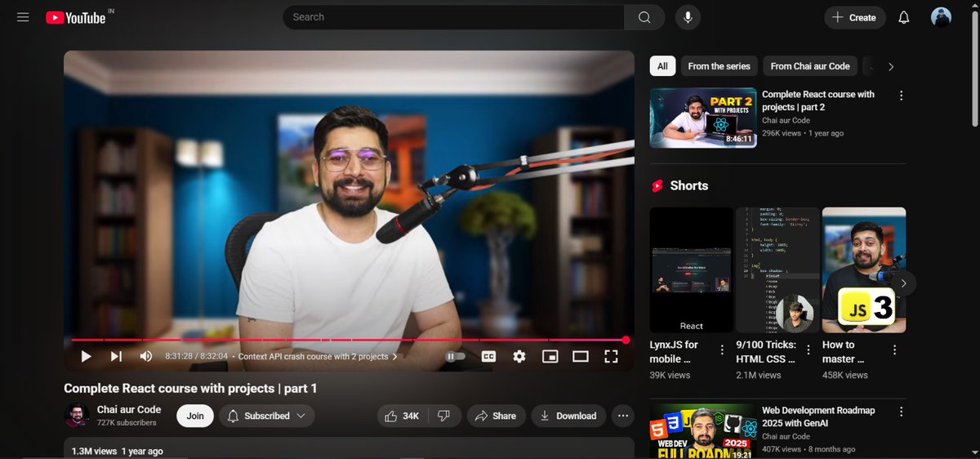Select From the series chip
This screenshot has height=459, width=980.
[x=719, y=66]
